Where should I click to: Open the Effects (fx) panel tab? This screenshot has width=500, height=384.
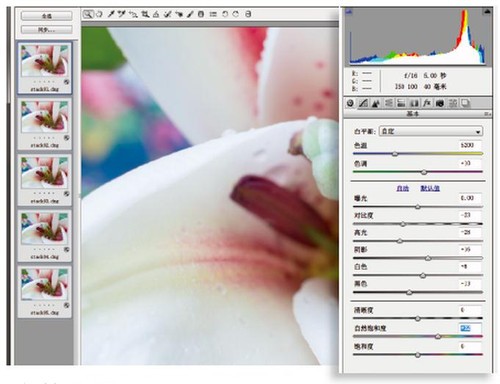[427, 103]
